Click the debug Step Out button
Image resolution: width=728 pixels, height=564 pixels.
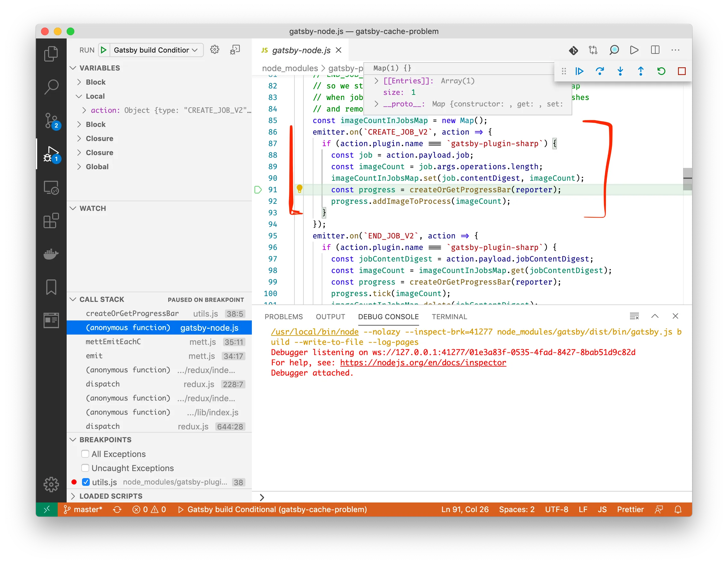coord(641,71)
